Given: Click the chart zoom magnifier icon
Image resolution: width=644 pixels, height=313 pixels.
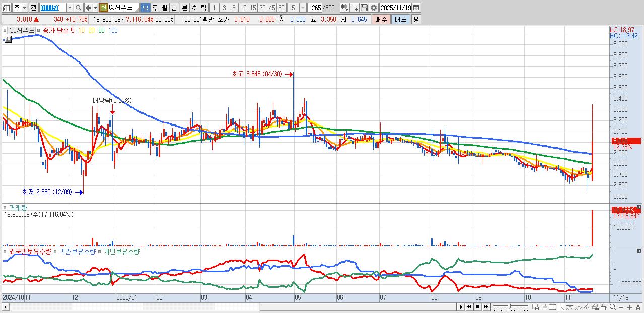Looking at the screenshot, I should tap(612, 307).
